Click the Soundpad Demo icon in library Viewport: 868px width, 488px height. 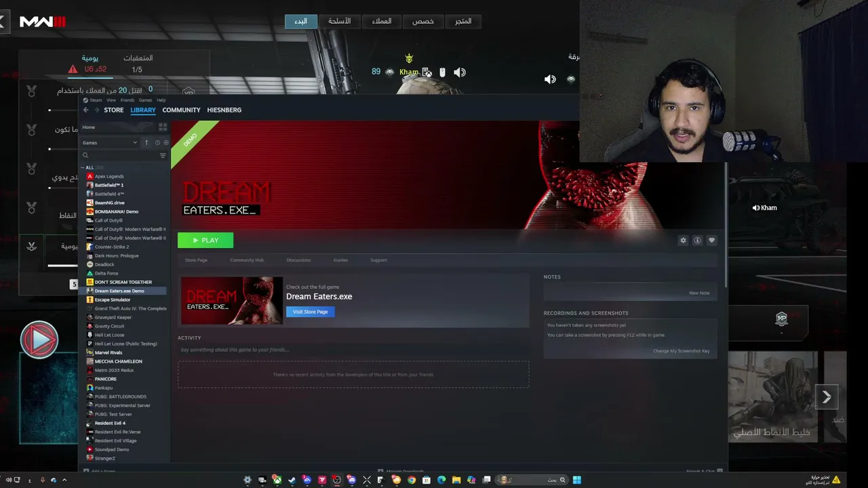pos(90,449)
